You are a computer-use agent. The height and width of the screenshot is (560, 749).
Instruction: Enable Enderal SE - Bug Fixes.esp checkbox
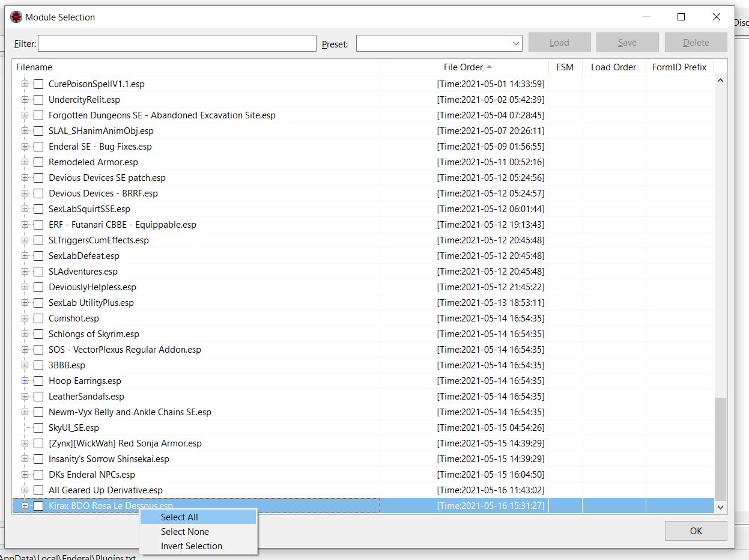(38, 147)
